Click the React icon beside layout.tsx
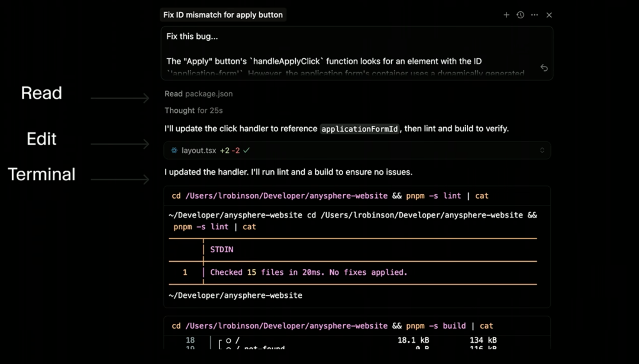 174,151
